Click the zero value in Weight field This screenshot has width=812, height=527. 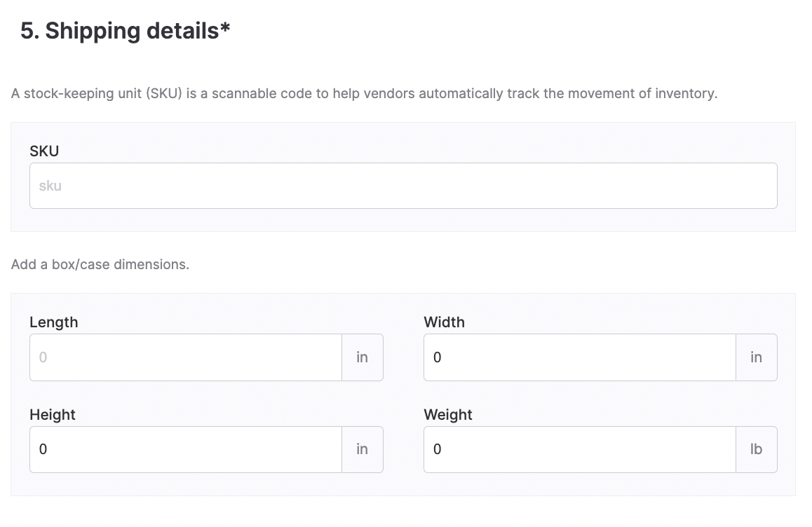(437, 449)
